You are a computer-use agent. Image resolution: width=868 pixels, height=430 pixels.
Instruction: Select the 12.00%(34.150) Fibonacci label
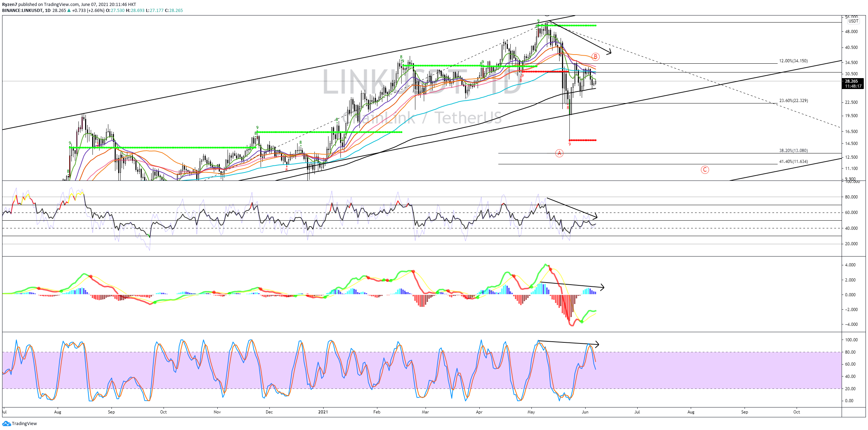(793, 61)
